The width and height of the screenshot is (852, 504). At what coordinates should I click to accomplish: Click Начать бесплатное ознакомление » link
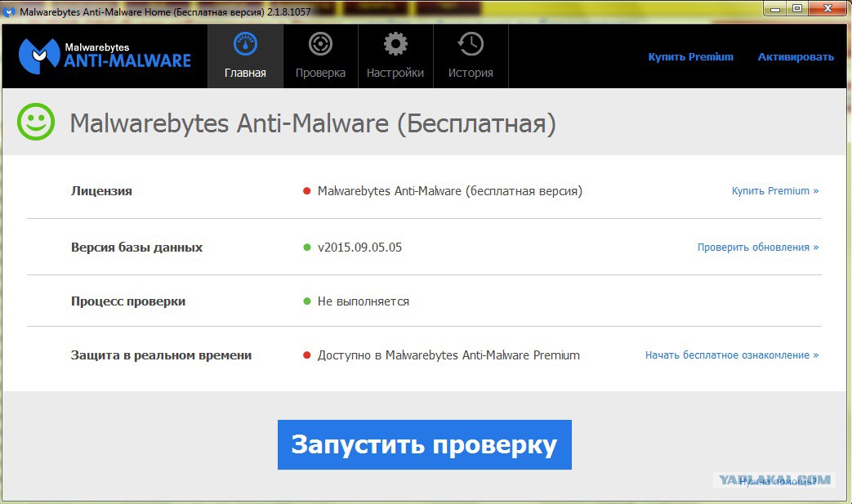[x=732, y=355]
